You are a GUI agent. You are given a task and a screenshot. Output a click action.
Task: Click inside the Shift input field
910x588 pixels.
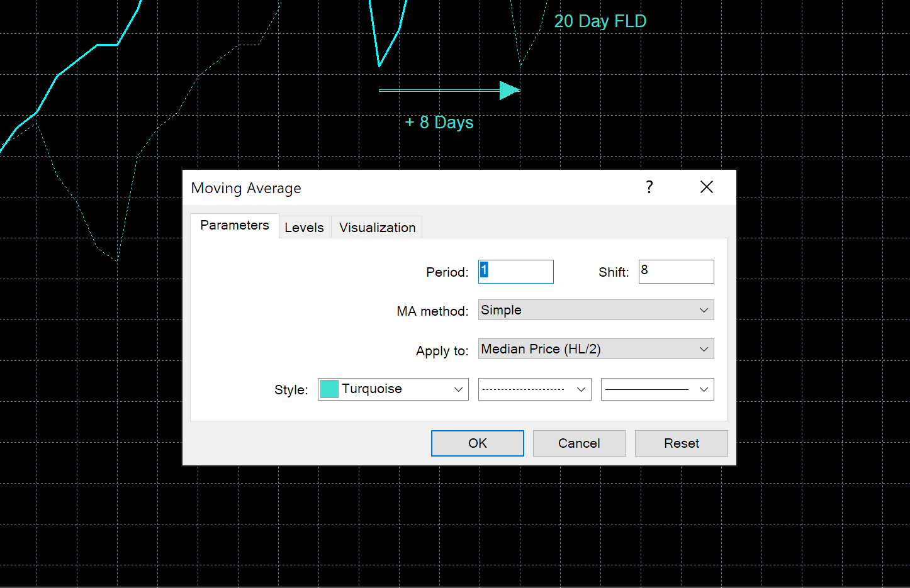[x=676, y=271]
